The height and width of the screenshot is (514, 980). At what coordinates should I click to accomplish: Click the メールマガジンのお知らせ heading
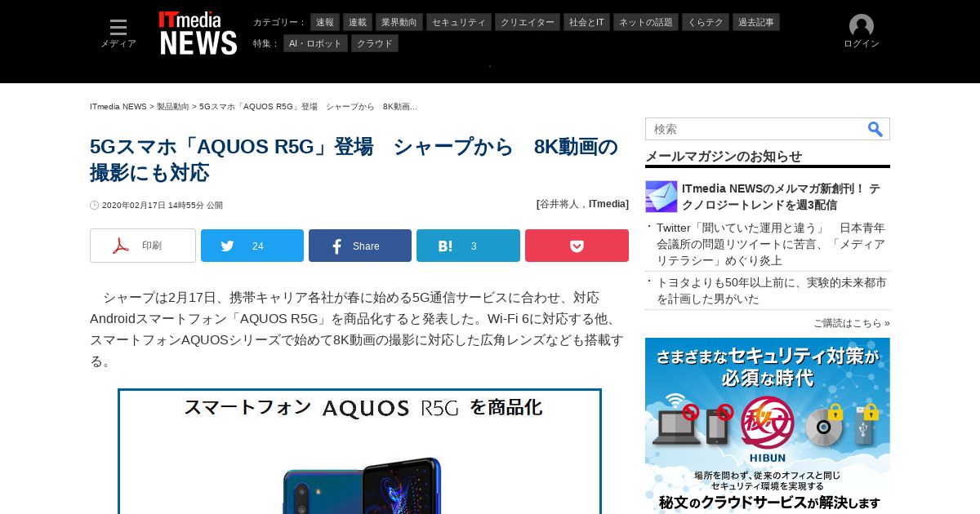point(724,156)
